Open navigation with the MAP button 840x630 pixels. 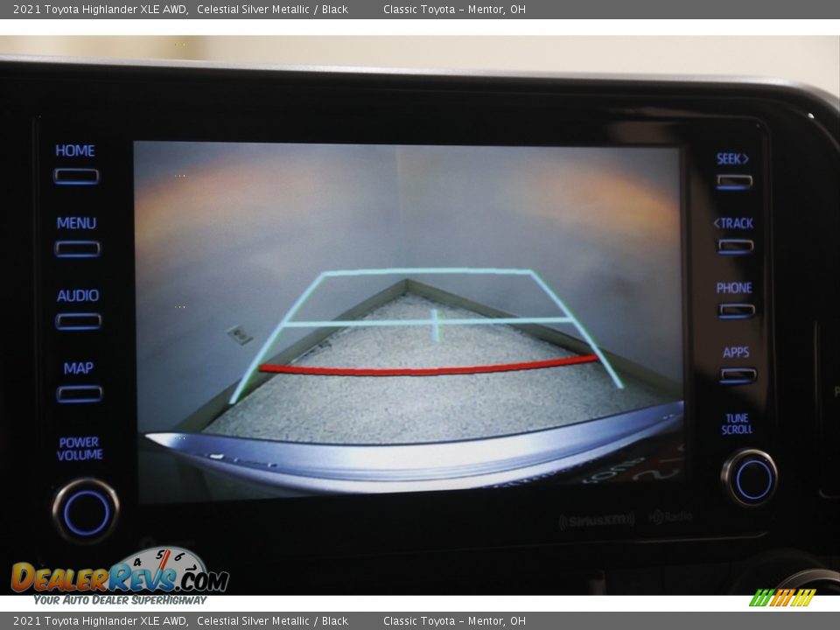click(x=79, y=393)
